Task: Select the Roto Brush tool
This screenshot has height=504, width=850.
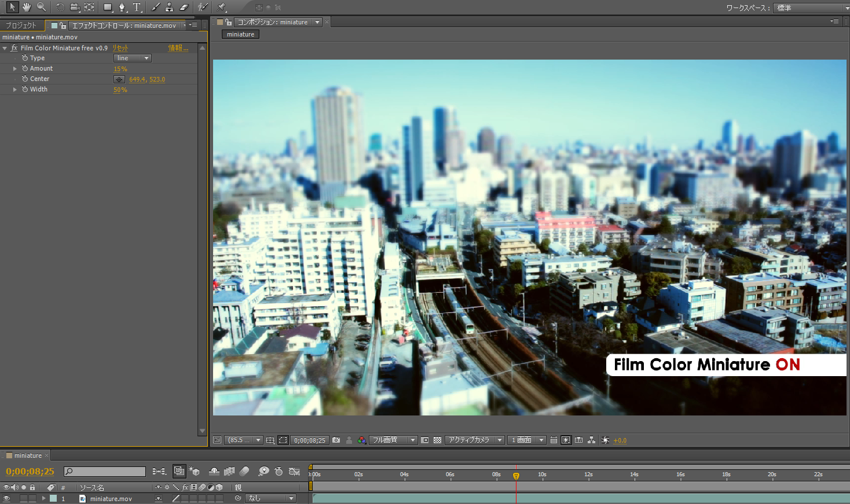Action: [203, 7]
